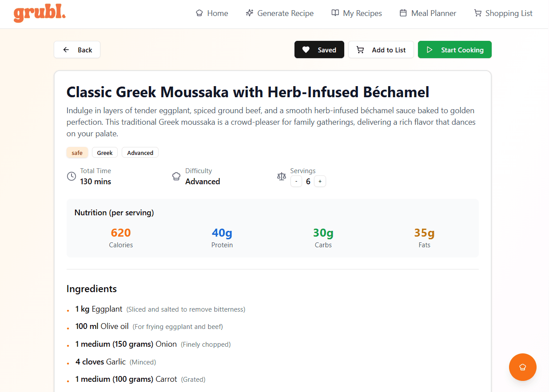Screen dimensions: 549x392
Task: Click the calendar Meal Planner icon
Action: coord(403,13)
